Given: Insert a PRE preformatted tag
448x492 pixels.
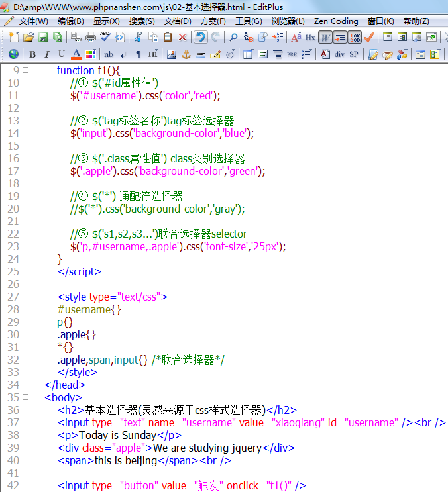Looking at the screenshot, I should [x=292, y=54].
